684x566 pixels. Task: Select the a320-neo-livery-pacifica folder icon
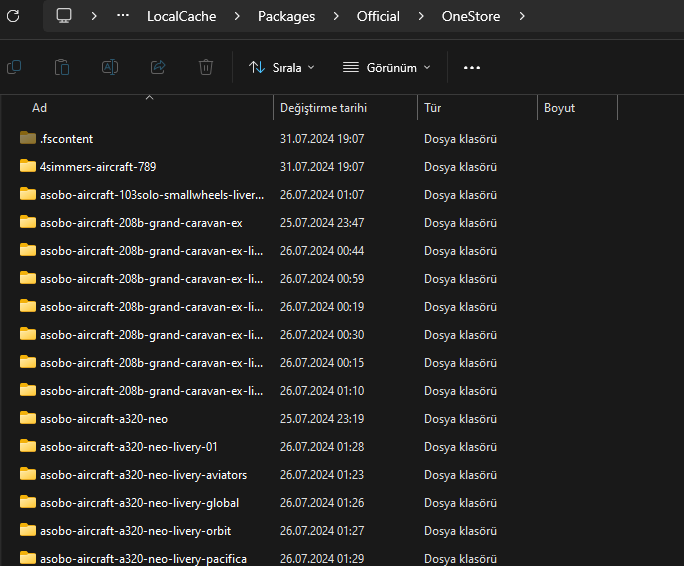click(28, 558)
